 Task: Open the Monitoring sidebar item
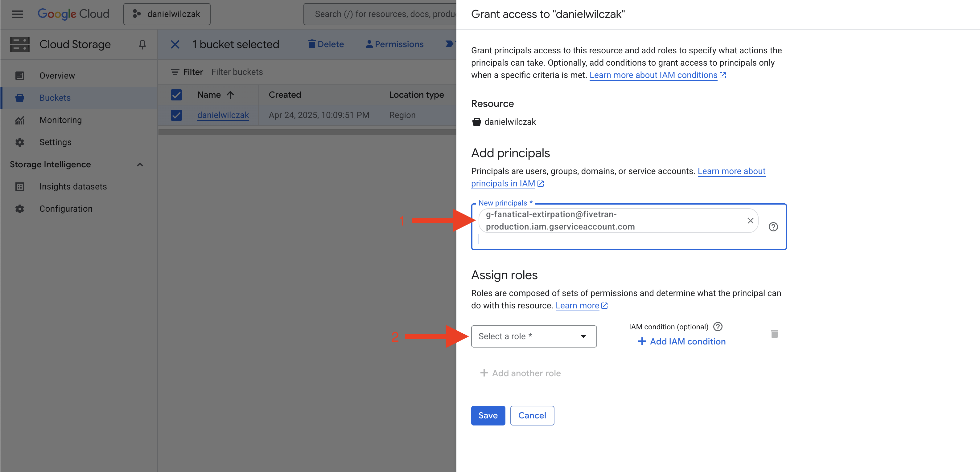79,120
